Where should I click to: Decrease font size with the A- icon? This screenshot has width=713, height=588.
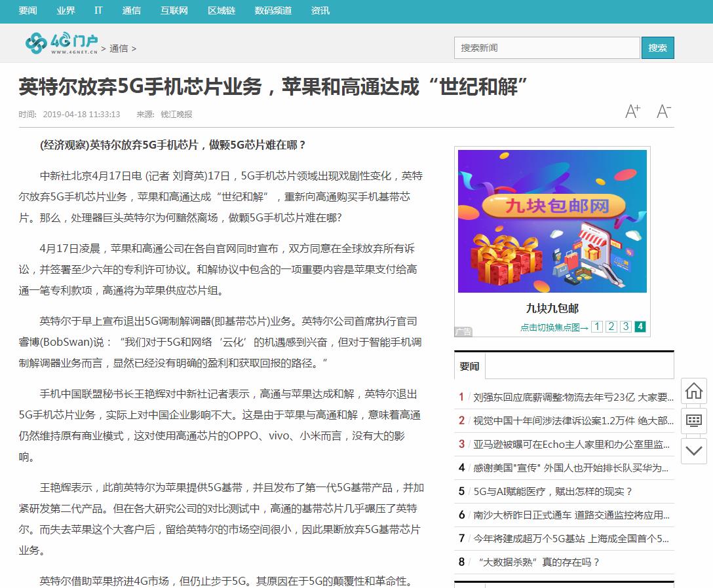pyautogui.click(x=663, y=111)
